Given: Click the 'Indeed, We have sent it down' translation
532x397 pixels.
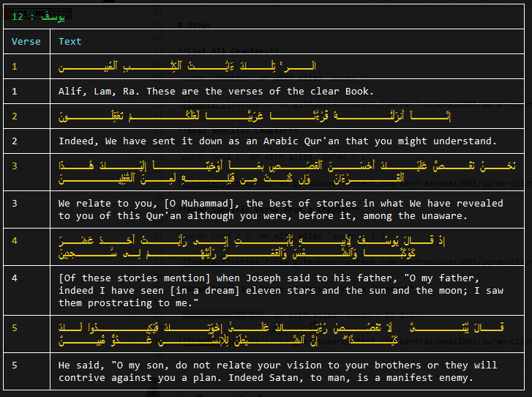Looking at the screenshot, I should click(x=277, y=141).
